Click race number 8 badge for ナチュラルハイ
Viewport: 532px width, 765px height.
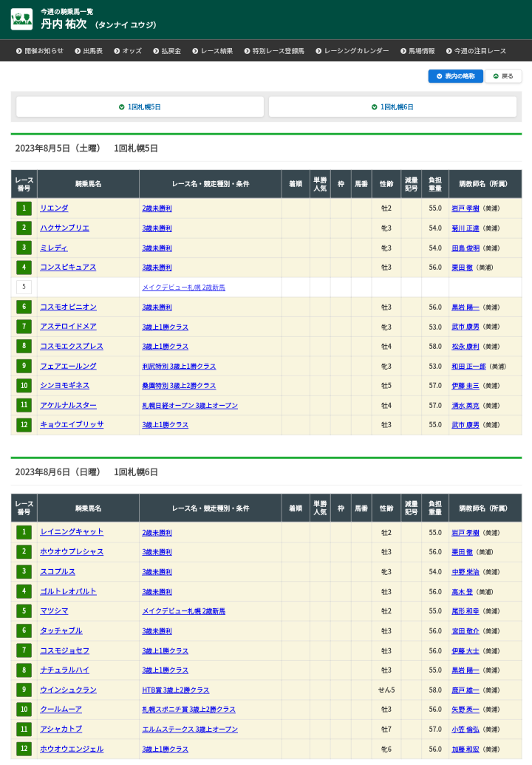click(24, 670)
